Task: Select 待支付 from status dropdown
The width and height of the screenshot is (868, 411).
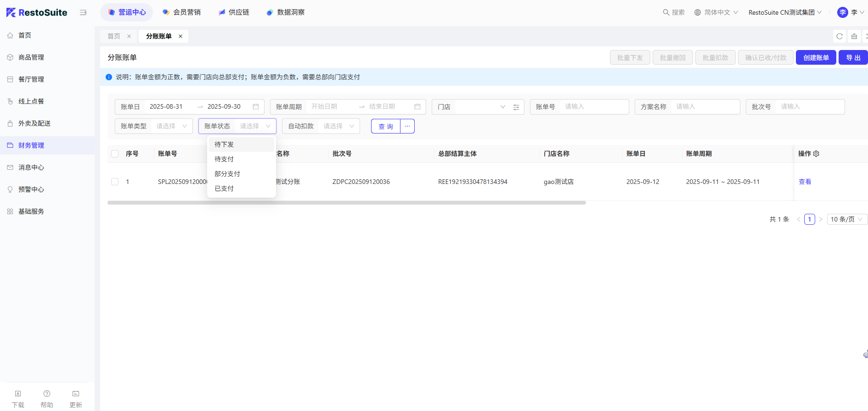Action: point(224,159)
